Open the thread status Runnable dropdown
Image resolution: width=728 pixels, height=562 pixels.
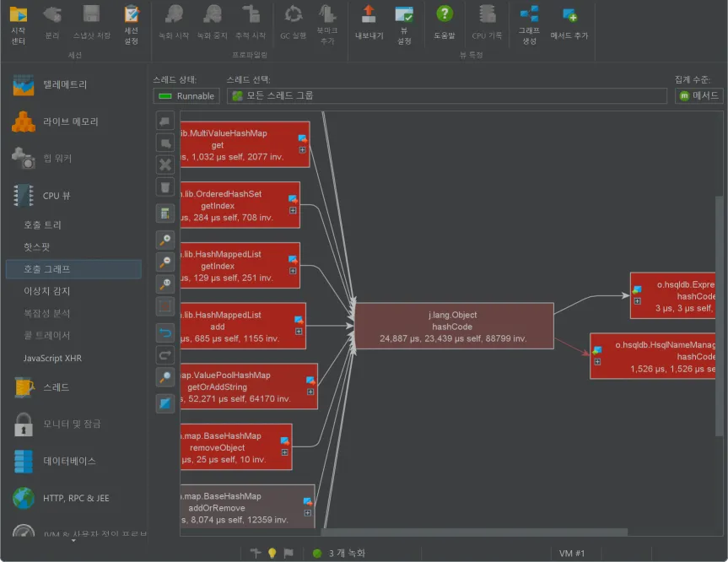186,95
